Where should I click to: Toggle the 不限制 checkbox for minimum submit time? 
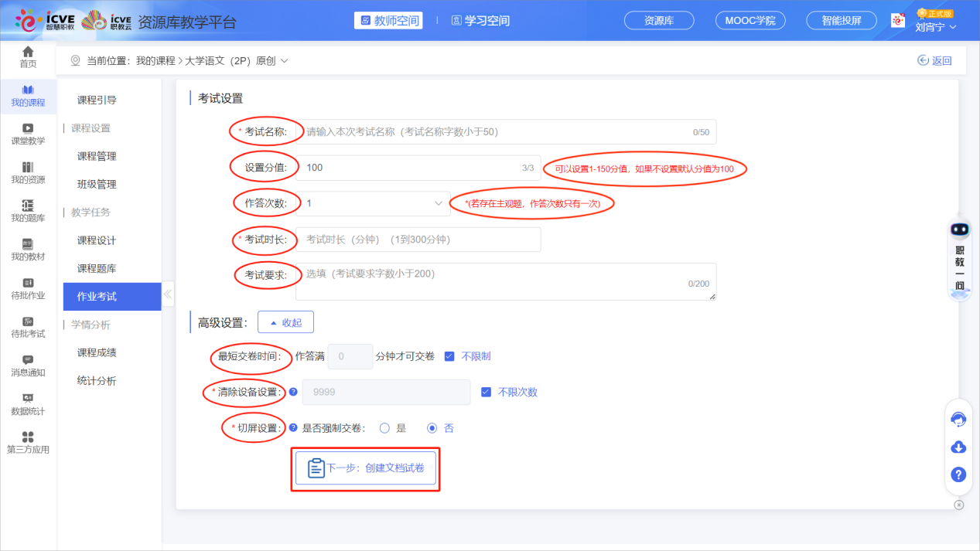pyautogui.click(x=449, y=356)
